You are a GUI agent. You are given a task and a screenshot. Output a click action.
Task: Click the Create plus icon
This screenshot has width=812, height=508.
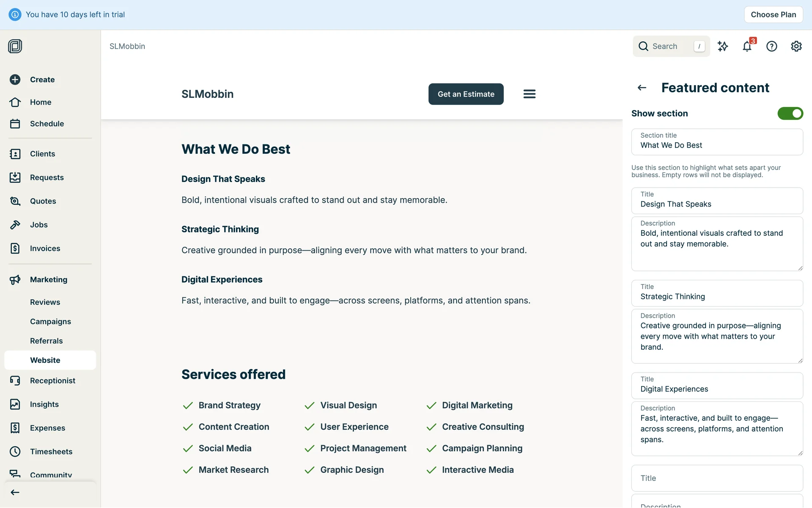15,80
